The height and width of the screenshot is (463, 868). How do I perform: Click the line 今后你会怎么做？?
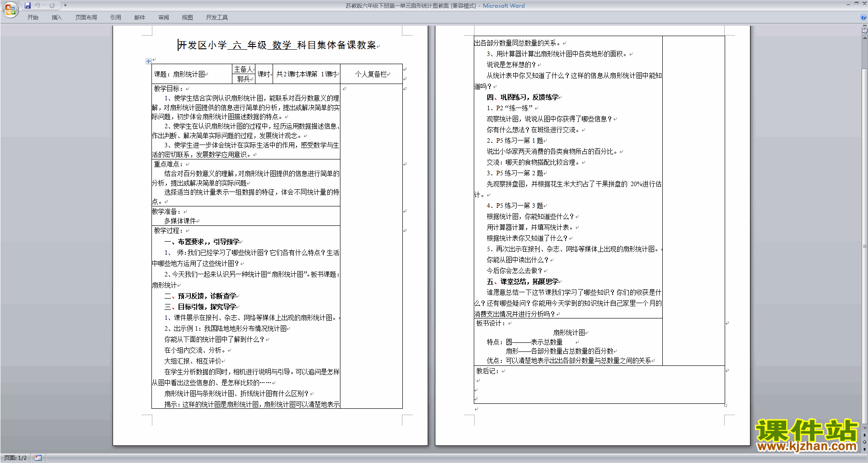[514, 271]
